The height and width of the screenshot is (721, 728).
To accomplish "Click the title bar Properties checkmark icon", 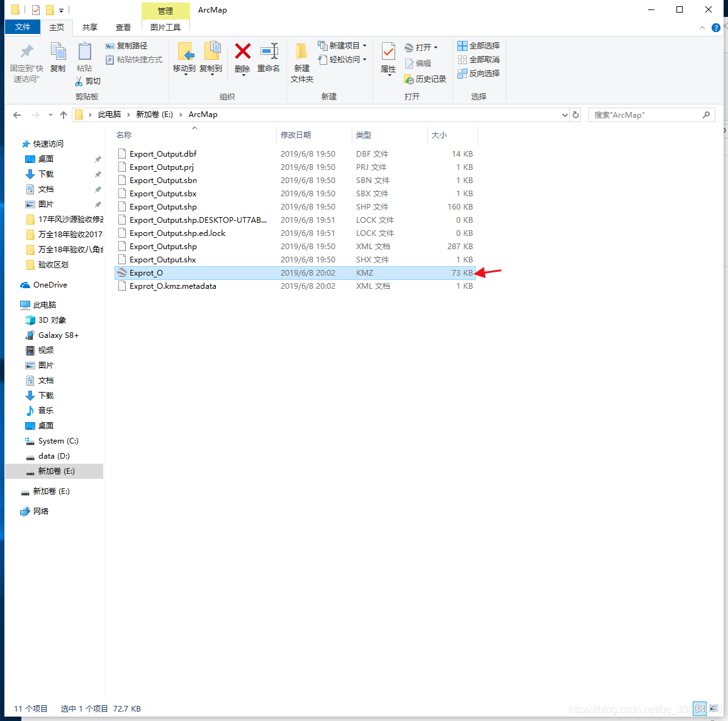I will (36, 9).
